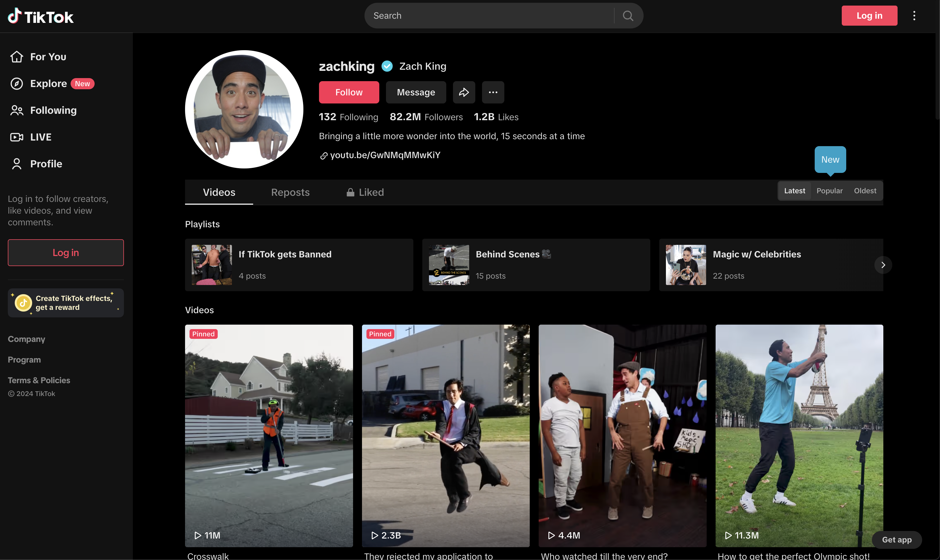940x560 pixels.
Task: Click the red Log in button in header
Action: (869, 15)
